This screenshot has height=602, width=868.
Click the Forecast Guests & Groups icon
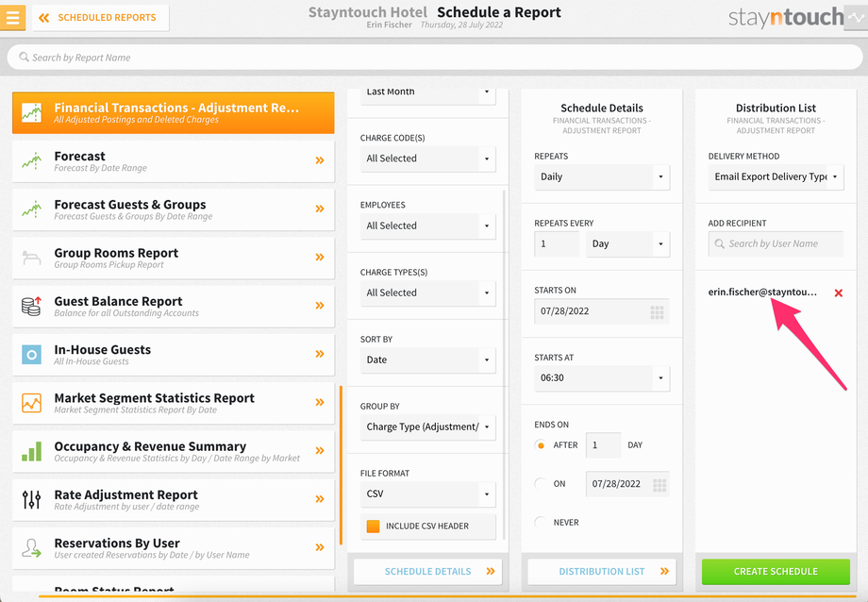[x=31, y=209]
